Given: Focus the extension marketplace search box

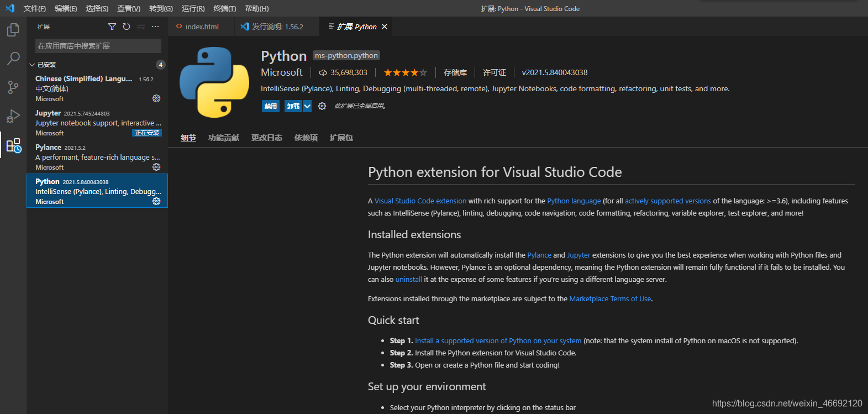Looking at the screenshot, I should 98,46.
